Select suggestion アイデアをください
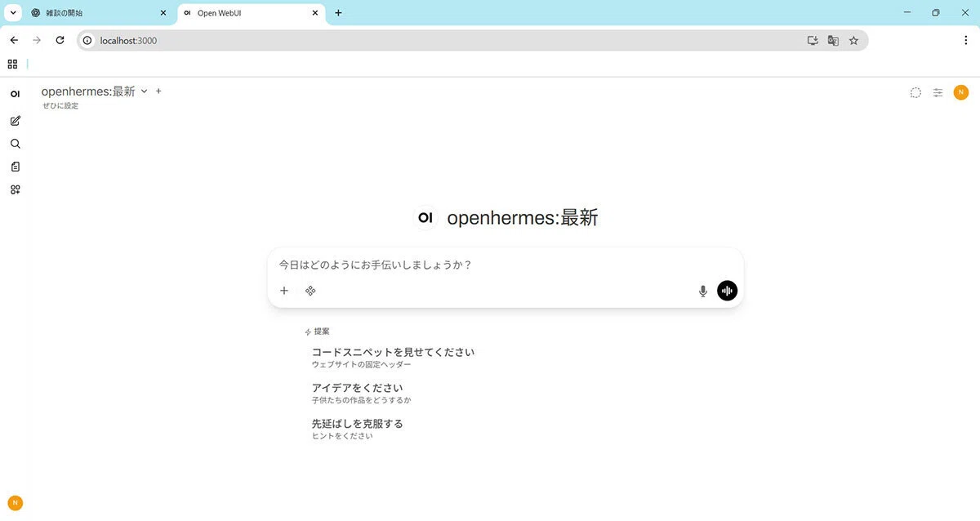The width and height of the screenshot is (980, 521). pyautogui.click(x=362, y=394)
